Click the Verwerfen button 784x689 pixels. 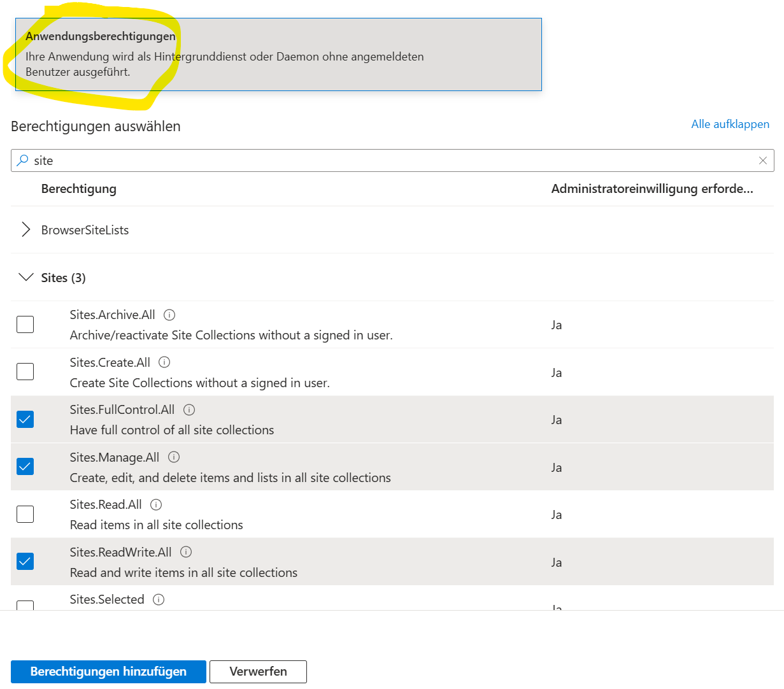pyautogui.click(x=258, y=672)
